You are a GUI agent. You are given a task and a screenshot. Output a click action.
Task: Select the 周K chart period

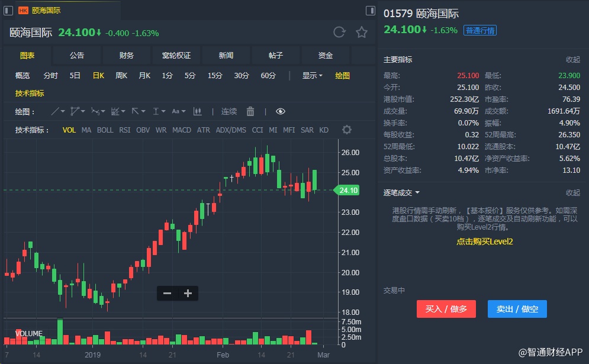pos(121,76)
